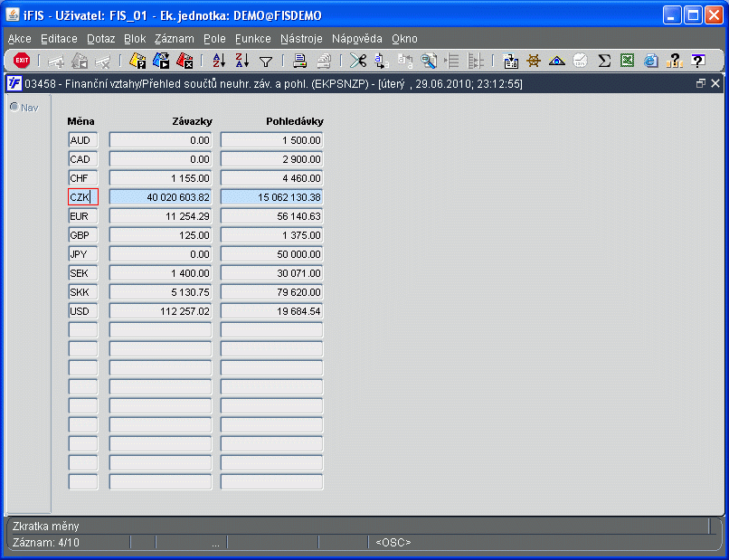
Task: Click the filter funnel icon
Action: [x=266, y=62]
